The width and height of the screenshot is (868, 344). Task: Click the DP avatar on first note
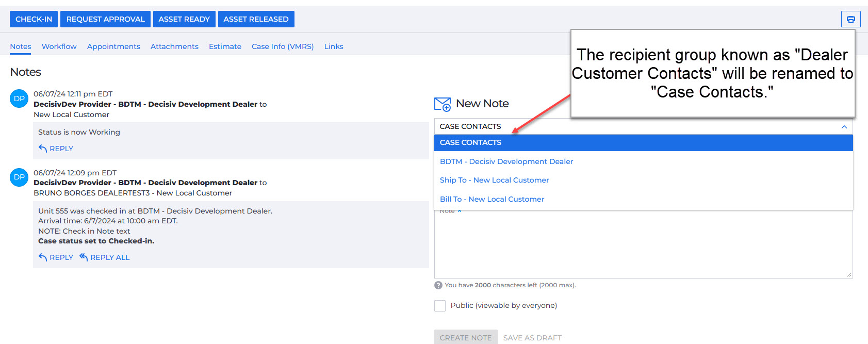(x=19, y=99)
